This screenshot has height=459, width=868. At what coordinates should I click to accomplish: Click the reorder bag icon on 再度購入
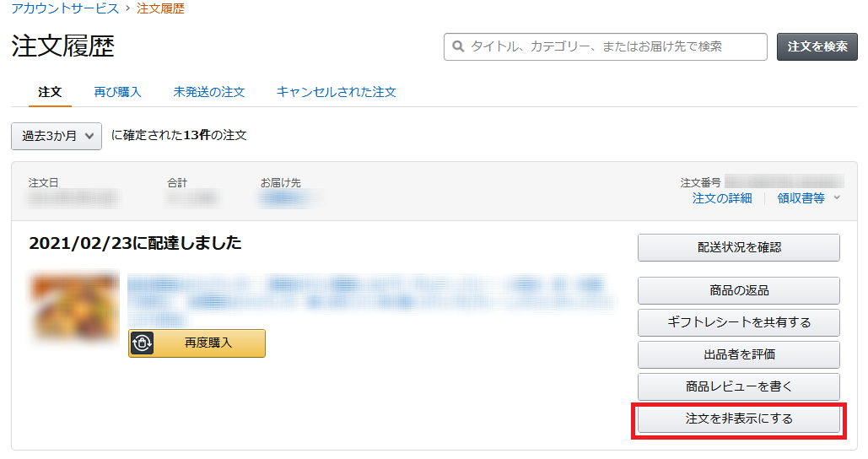[142, 343]
